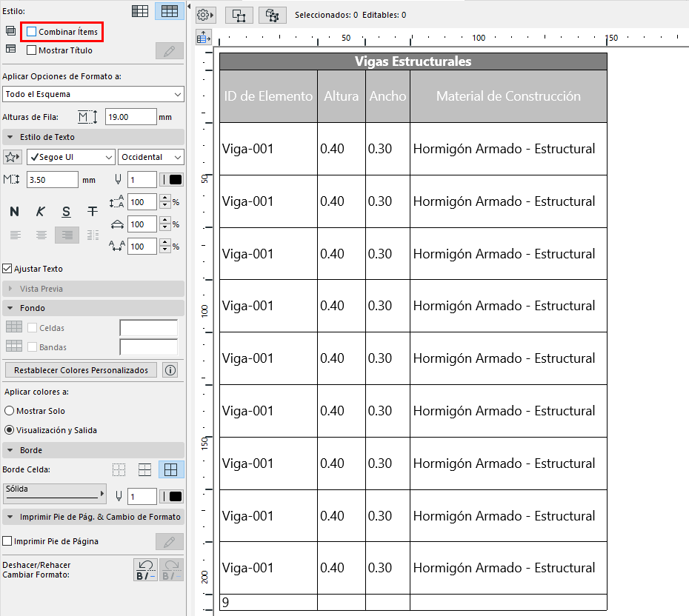The width and height of the screenshot is (689, 616).
Task: Align text to the center
Action: point(41,235)
